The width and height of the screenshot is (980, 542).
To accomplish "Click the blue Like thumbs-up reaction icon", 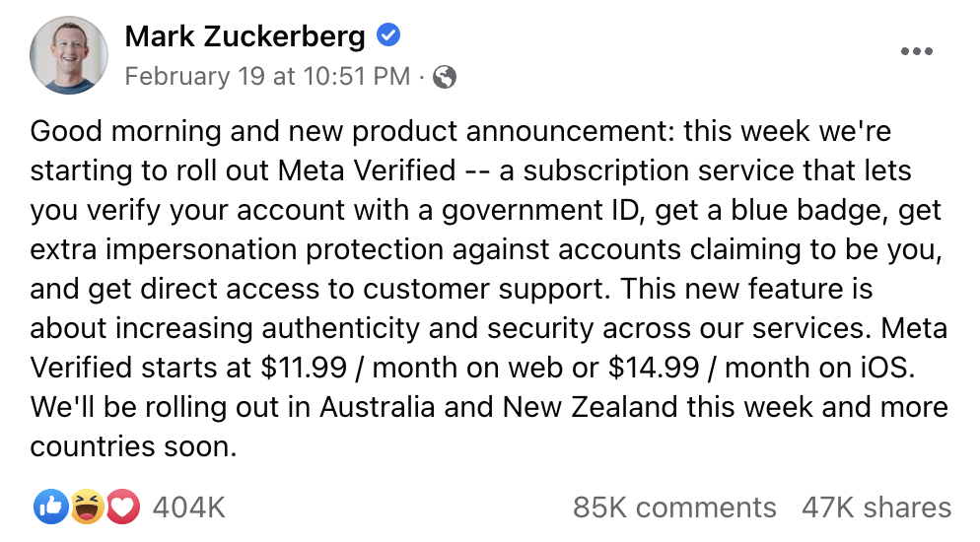I will click(49, 507).
